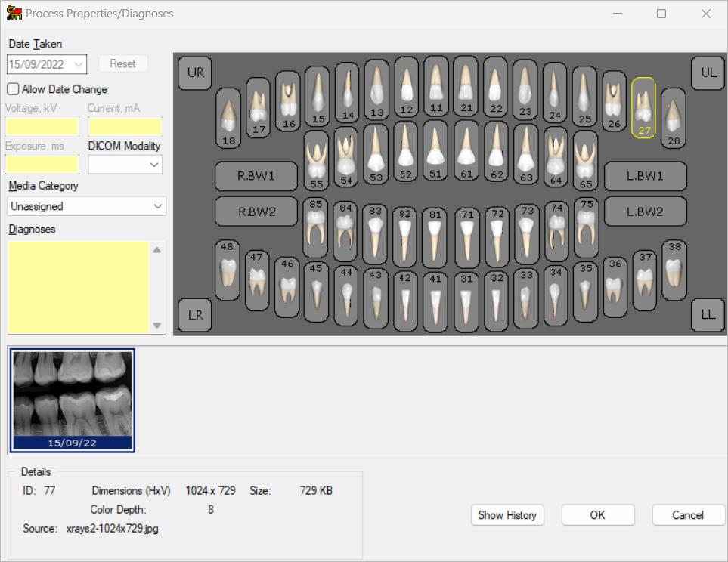Image resolution: width=728 pixels, height=562 pixels.
Task: Select primary tooth 75 icon
Action: [x=585, y=226]
